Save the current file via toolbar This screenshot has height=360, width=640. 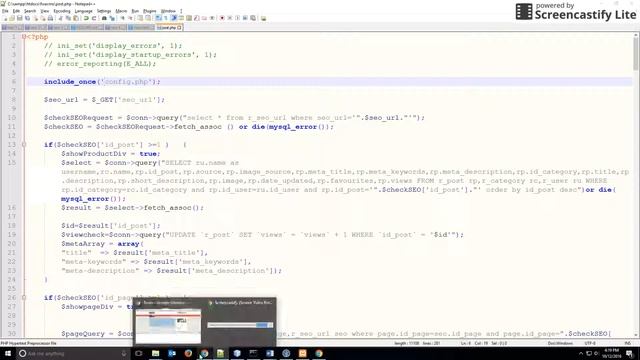pos(20,18)
